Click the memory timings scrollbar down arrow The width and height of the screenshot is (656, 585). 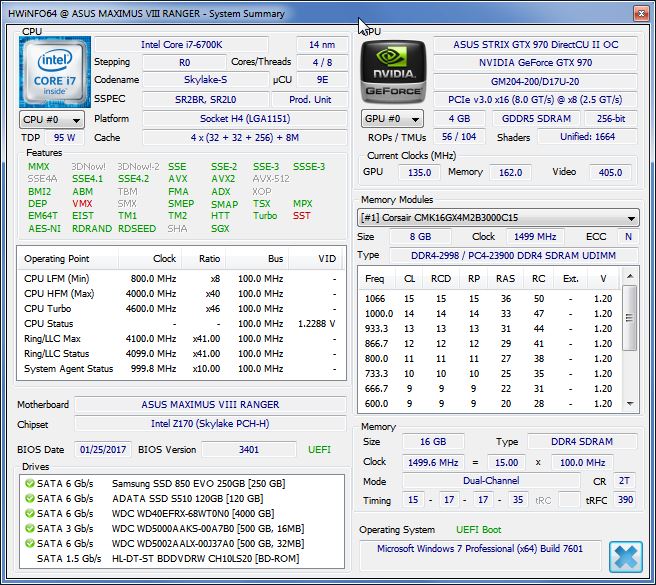click(x=630, y=404)
